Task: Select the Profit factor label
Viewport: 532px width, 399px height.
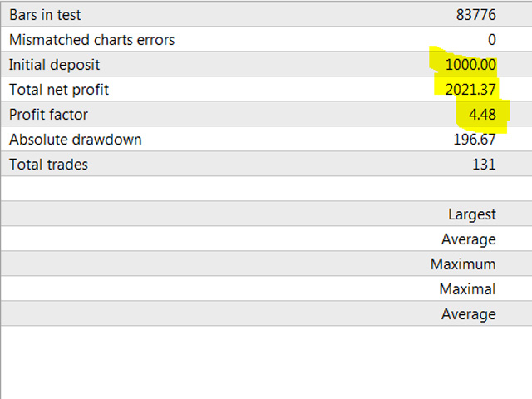Action: 48,115
